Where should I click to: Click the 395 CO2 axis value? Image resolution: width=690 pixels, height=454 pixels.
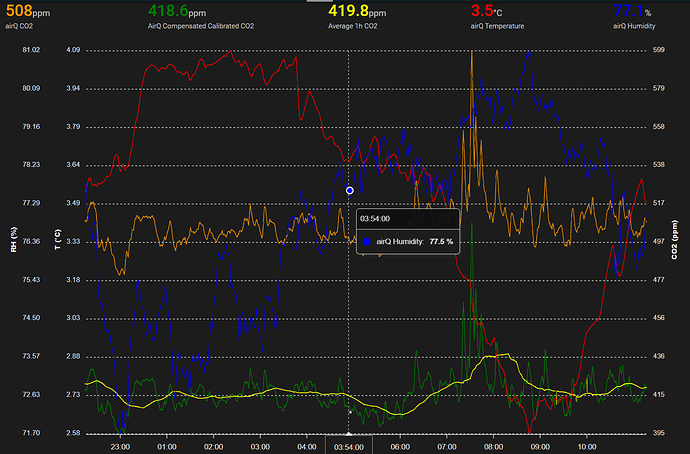658,433
